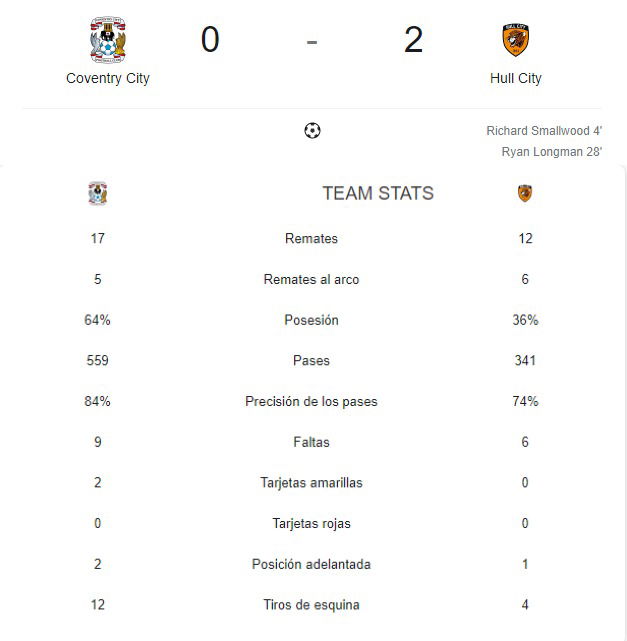This screenshot has height=641, width=627.
Task: Click the TEAM STATS heading
Action: point(378,193)
